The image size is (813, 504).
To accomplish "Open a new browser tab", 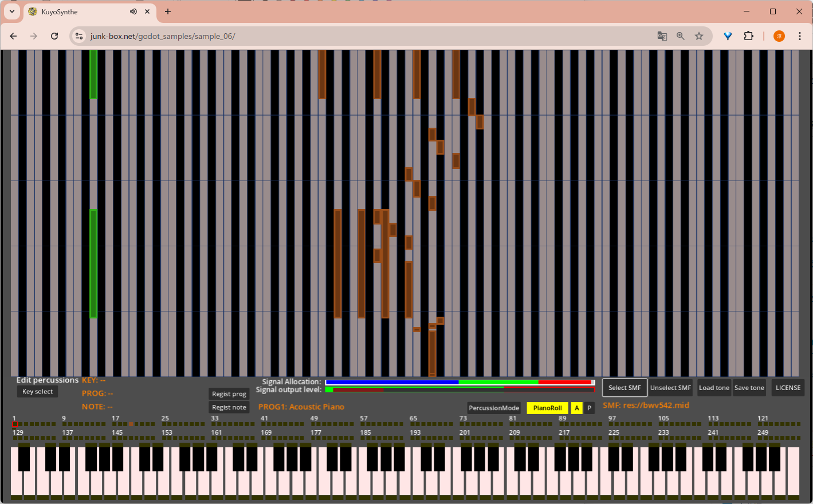I will click(168, 11).
